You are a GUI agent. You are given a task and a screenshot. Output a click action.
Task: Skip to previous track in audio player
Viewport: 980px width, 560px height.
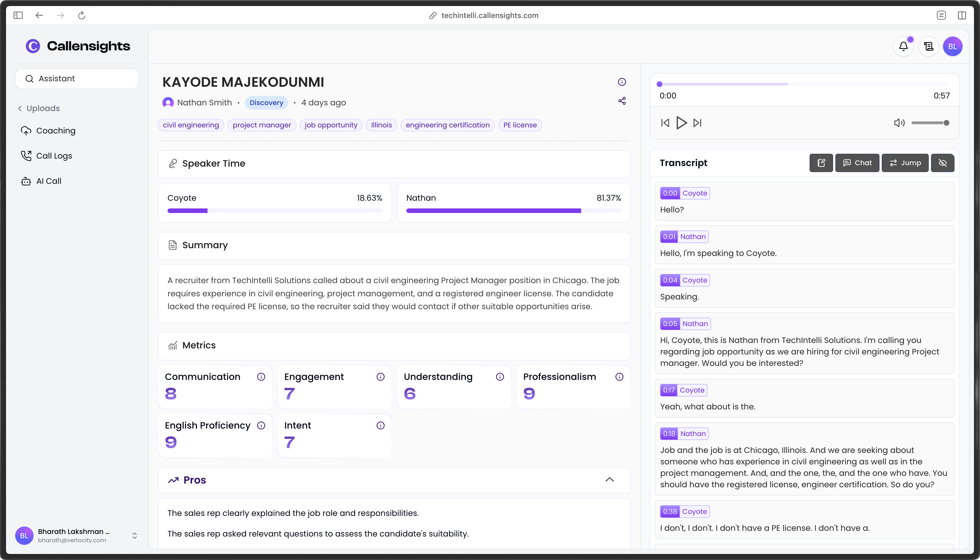pyautogui.click(x=665, y=123)
